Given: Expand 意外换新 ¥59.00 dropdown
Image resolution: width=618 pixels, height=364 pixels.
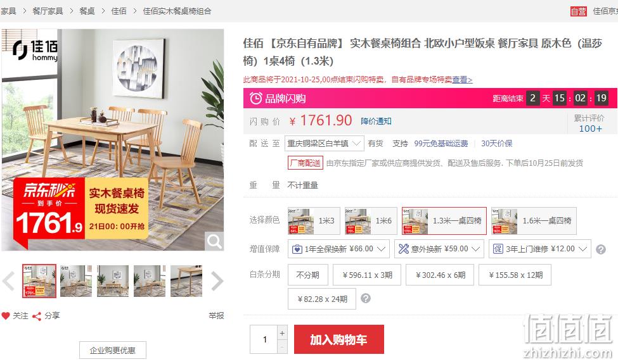Looking at the screenshot, I should coord(439,249).
